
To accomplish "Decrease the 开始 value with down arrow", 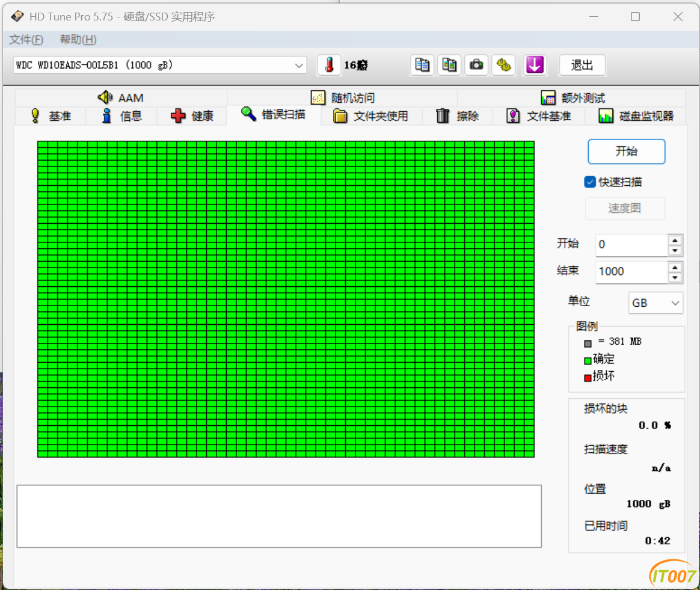I will [x=675, y=251].
